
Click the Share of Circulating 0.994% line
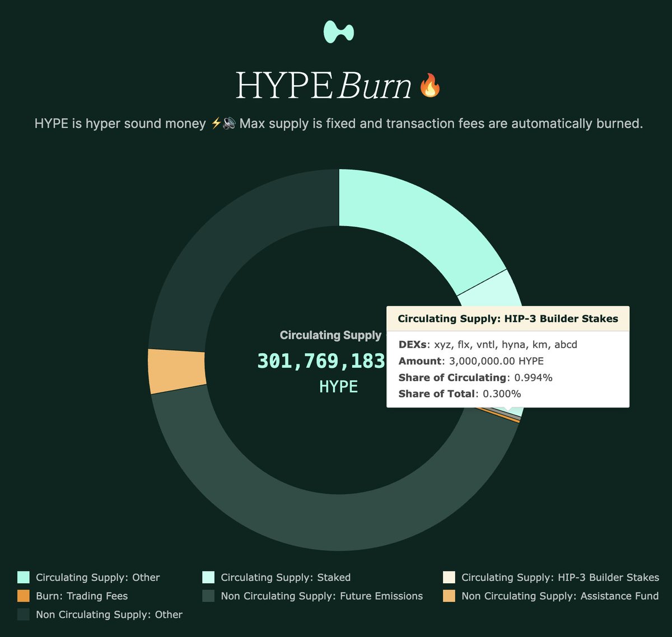[x=475, y=377]
